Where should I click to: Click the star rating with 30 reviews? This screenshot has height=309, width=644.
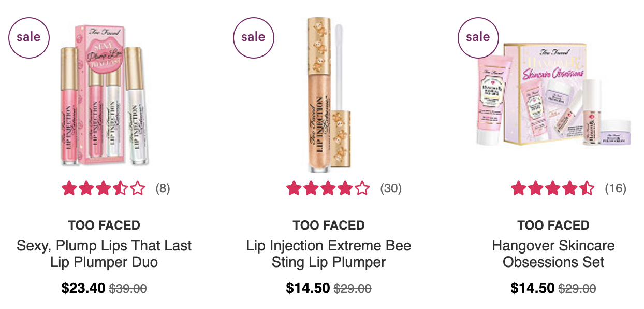(x=328, y=188)
